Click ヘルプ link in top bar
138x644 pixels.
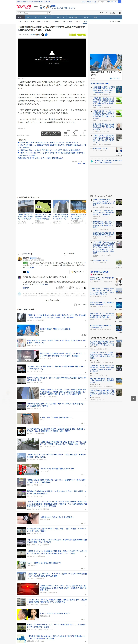(94, 2)
